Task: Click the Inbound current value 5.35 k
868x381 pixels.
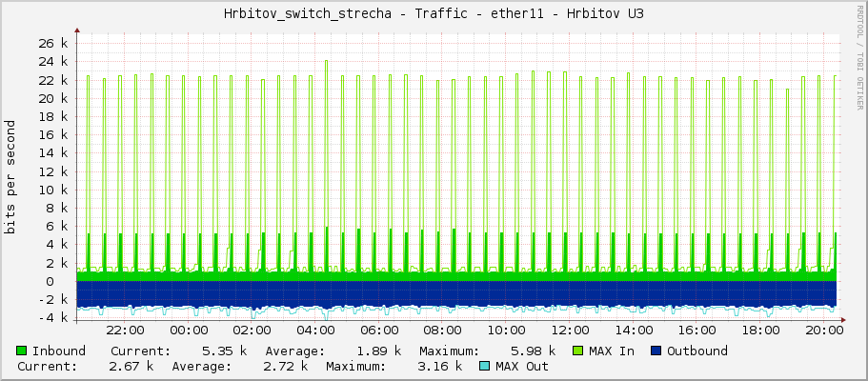Action: coord(224,351)
